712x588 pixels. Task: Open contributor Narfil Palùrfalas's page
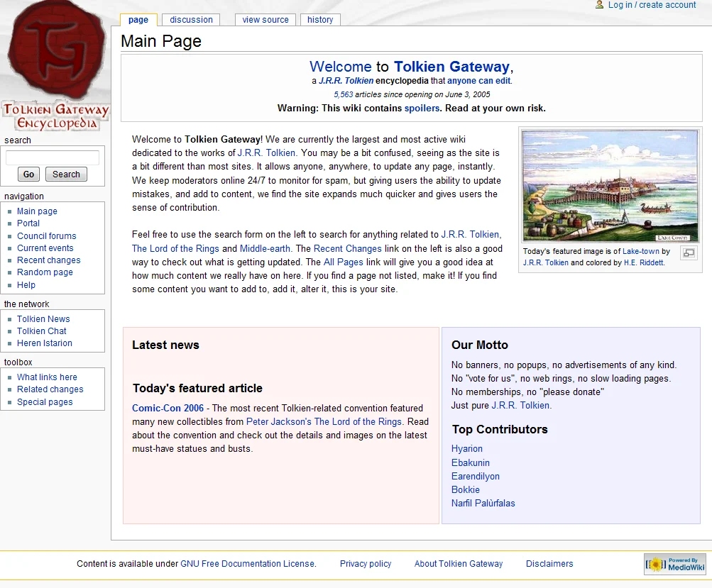click(483, 503)
